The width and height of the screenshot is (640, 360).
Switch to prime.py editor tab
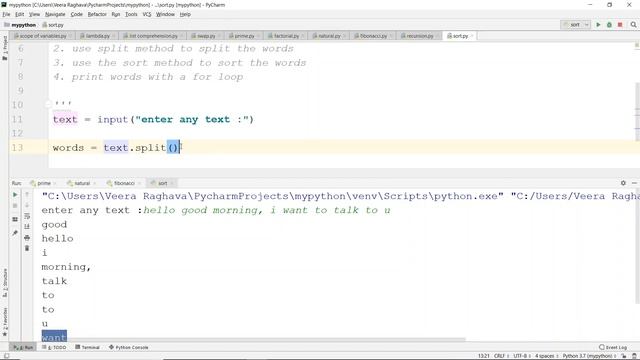tap(244, 36)
